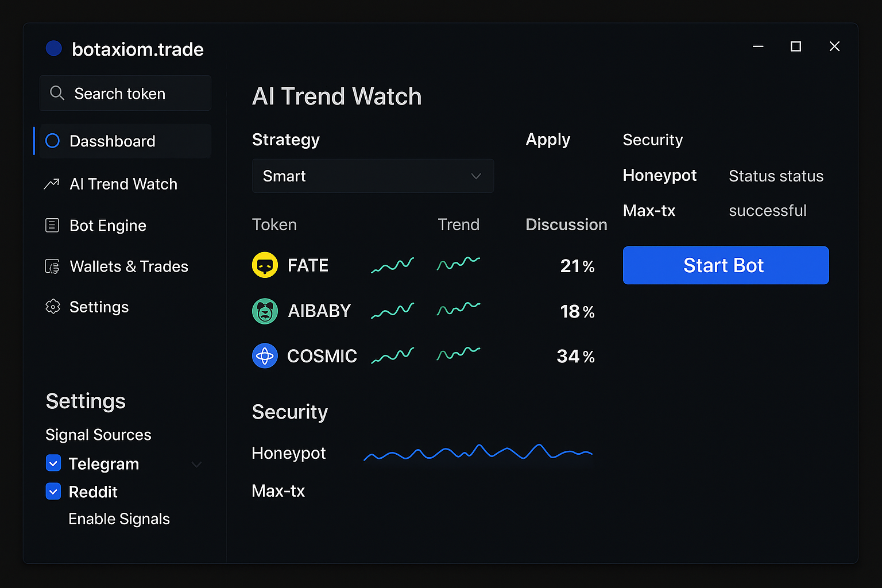Click the yellow FATE token icon
Viewport: 882px width, 588px height.
click(265, 265)
